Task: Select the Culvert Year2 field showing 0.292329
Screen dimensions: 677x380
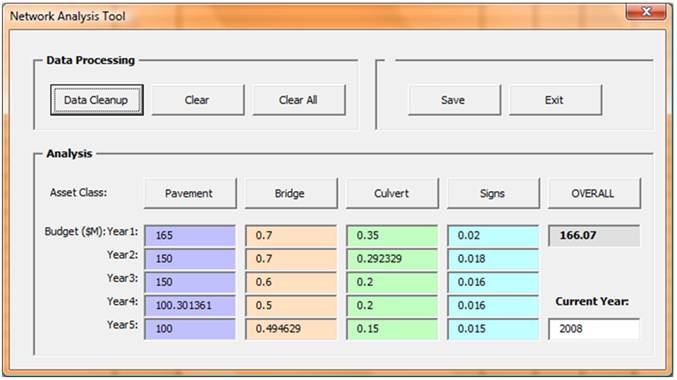Action: pyautogui.click(x=392, y=259)
